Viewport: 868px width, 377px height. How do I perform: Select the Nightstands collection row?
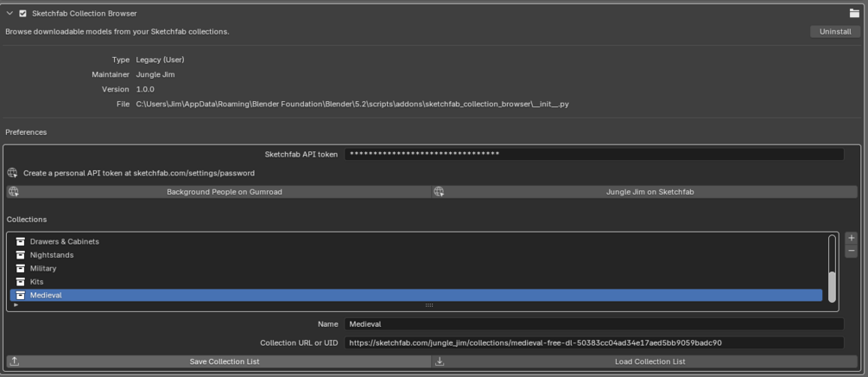(416, 255)
